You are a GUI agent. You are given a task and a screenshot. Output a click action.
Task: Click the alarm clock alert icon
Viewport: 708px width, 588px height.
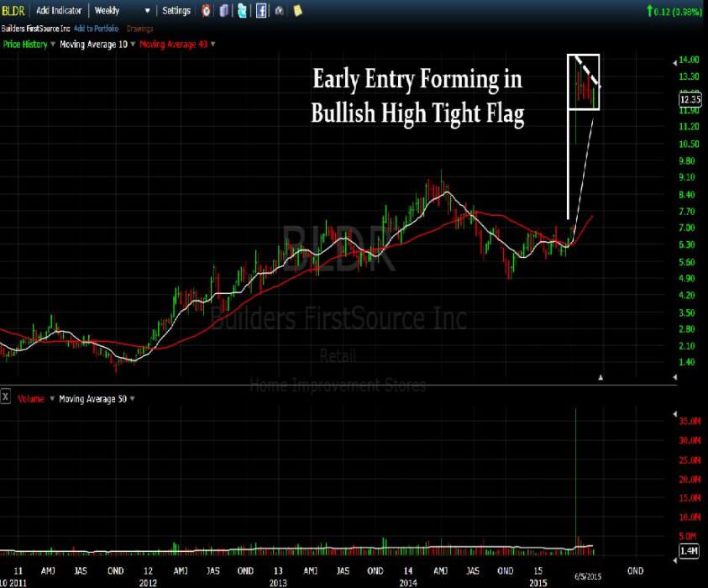tap(206, 10)
